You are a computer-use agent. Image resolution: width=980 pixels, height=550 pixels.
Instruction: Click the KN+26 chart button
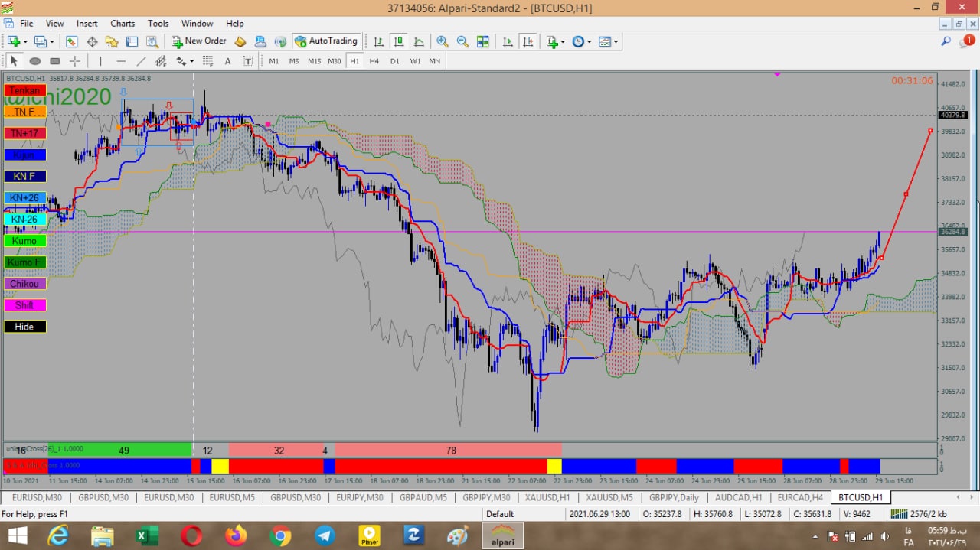(x=24, y=197)
